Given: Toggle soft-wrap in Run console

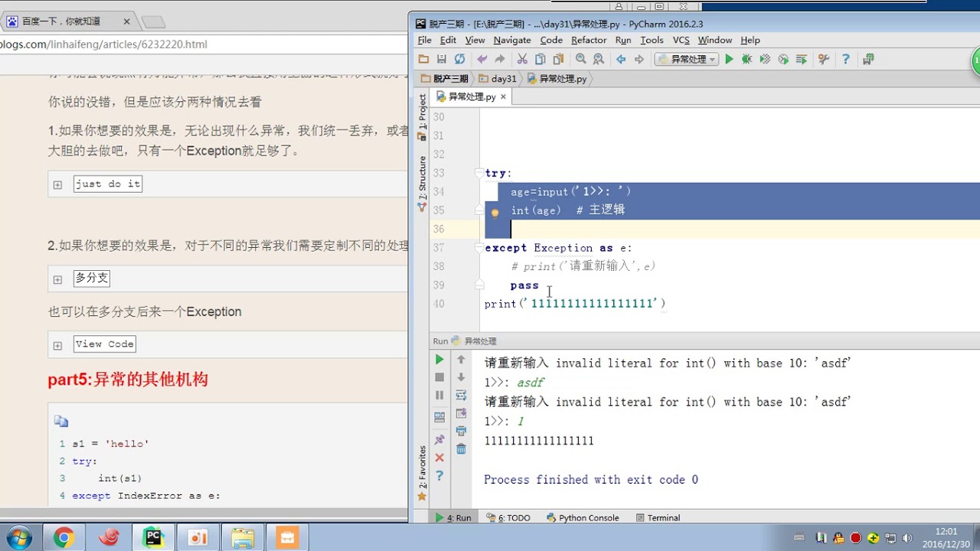Looking at the screenshot, I should [x=461, y=396].
